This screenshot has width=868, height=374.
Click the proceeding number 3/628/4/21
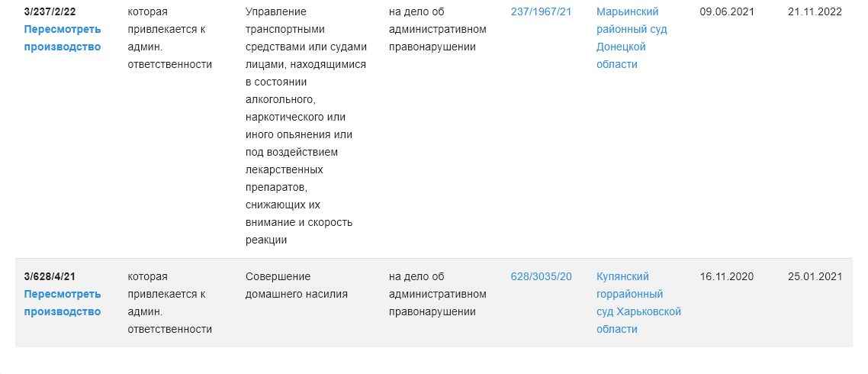tap(50, 277)
